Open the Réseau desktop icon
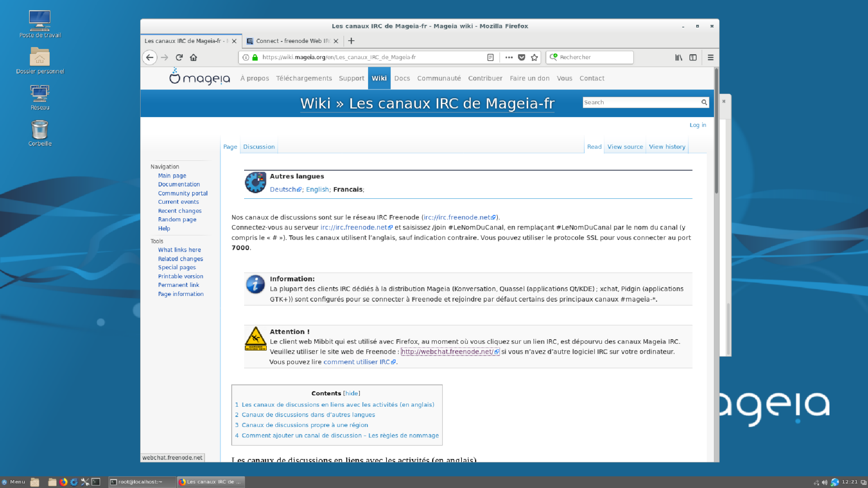 40,97
